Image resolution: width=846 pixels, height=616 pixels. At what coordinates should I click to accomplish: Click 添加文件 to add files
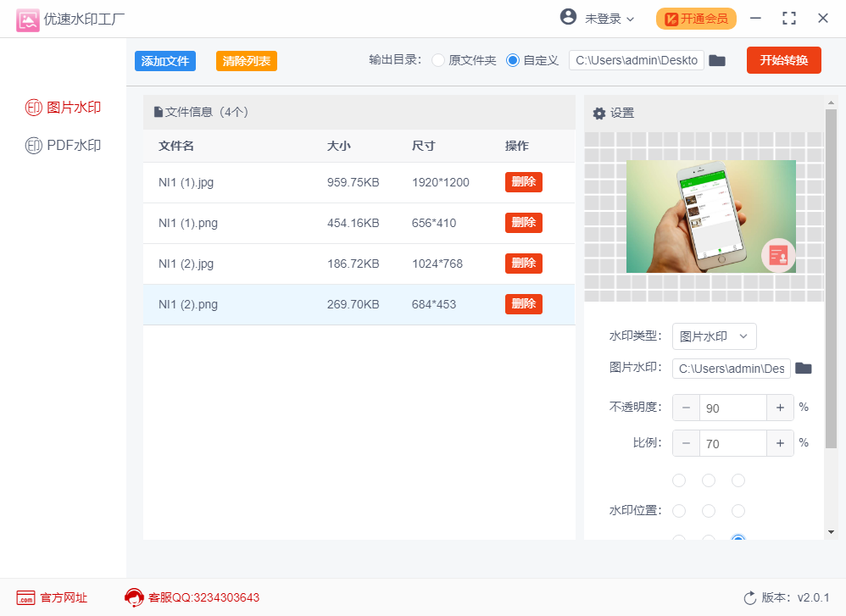pyautogui.click(x=164, y=60)
